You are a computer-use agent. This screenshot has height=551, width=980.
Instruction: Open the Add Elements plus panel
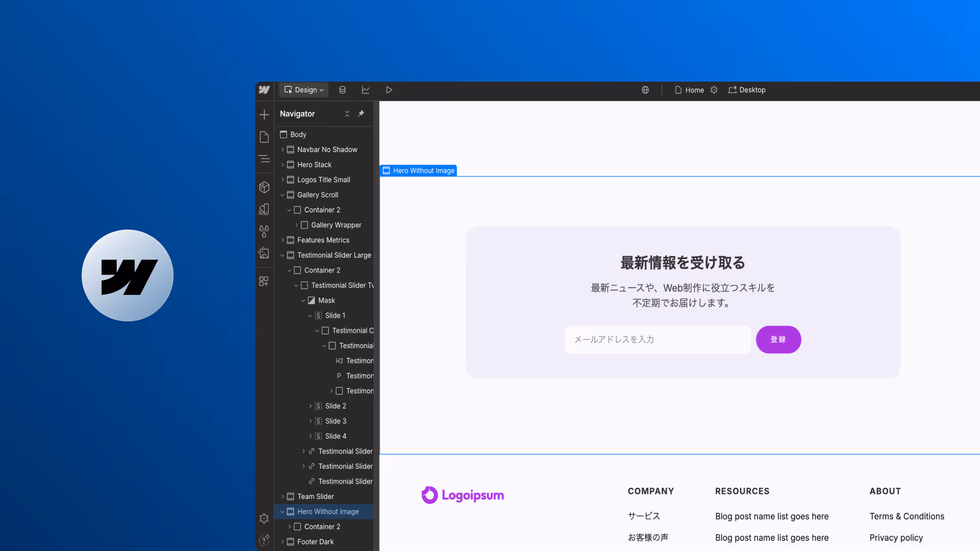click(x=264, y=114)
